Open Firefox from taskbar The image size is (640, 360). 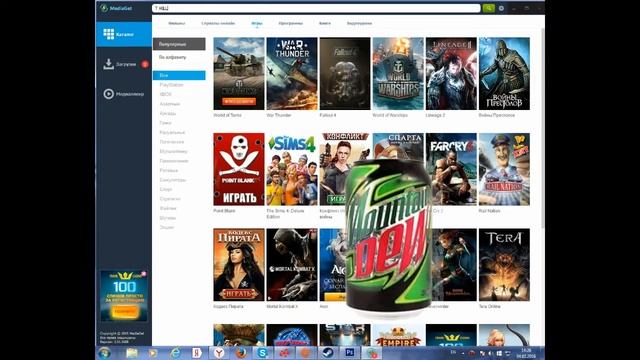241,353
